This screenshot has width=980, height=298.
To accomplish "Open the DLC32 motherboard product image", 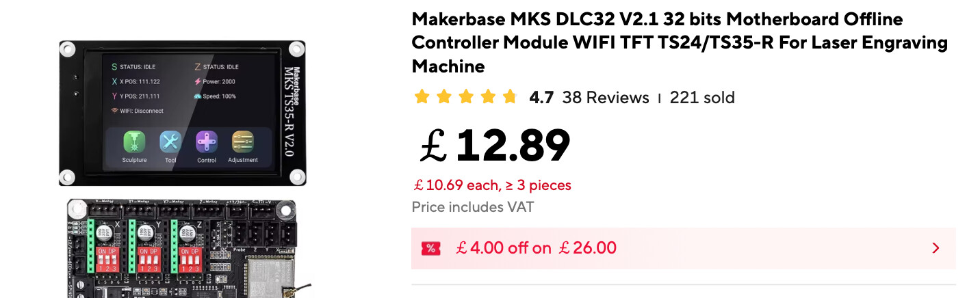I will [183, 249].
